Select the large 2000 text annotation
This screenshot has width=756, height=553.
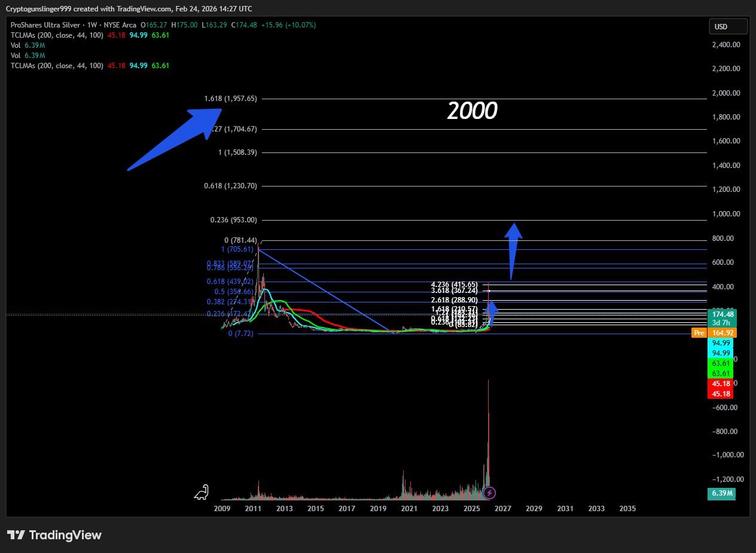tap(472, 111)
